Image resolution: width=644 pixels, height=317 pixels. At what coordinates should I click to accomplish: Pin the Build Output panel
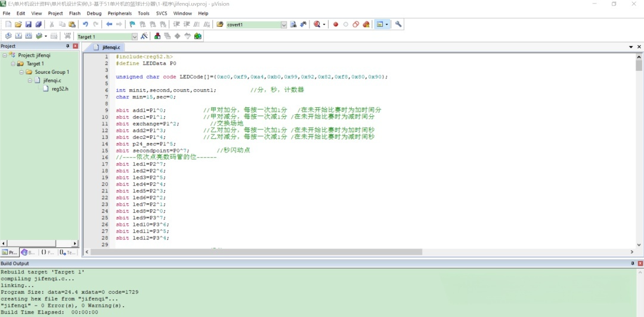point(633,263)
